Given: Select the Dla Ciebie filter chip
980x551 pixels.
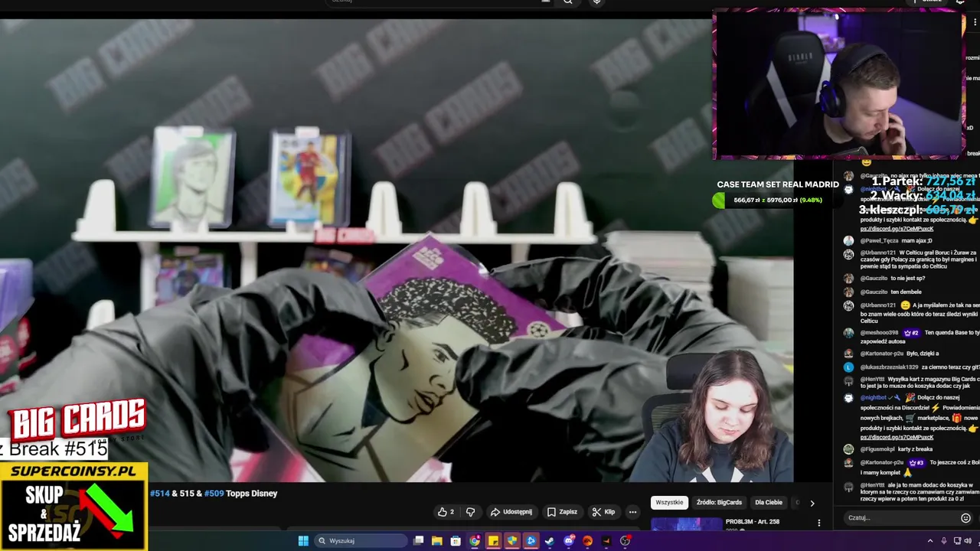Looking at the screenshot, I should pos(769,502).
